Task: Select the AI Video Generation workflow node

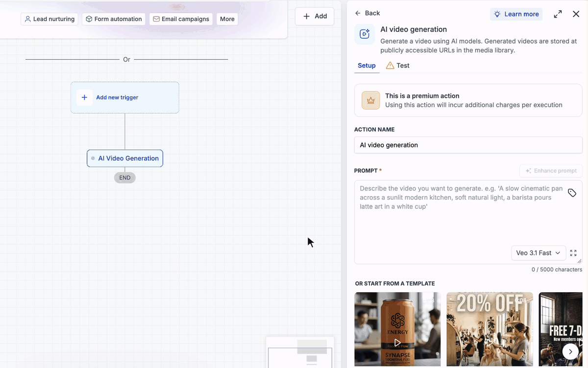Action: pyautogui.click(x=125, y=158)
